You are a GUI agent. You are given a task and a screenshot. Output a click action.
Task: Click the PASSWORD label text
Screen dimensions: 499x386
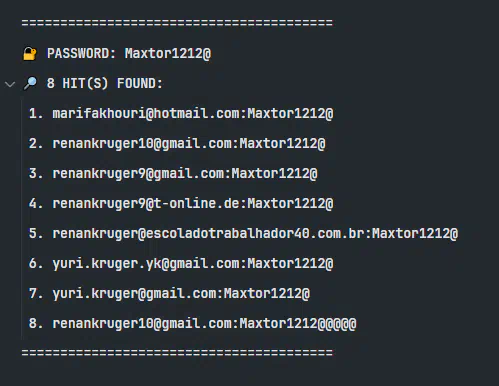[x=81, y=53]
